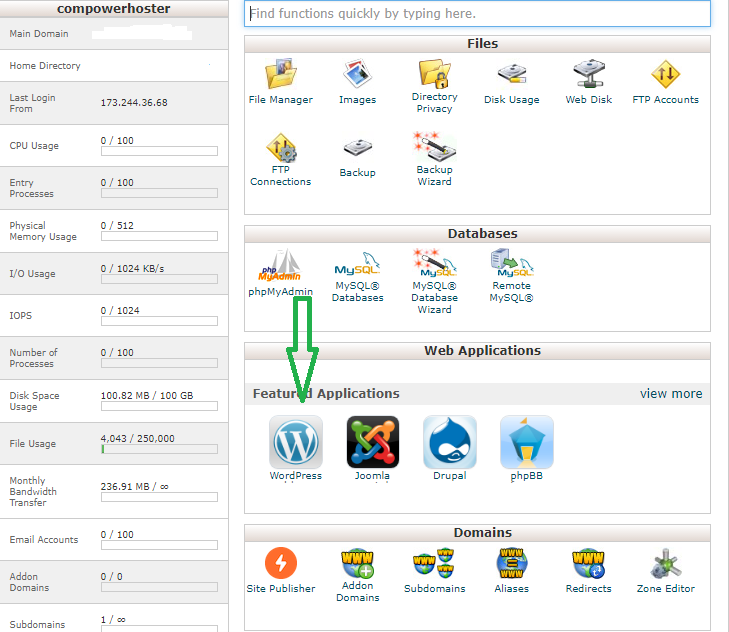
Task: Launch the Site Publisher tool
Action: (281, 564)
